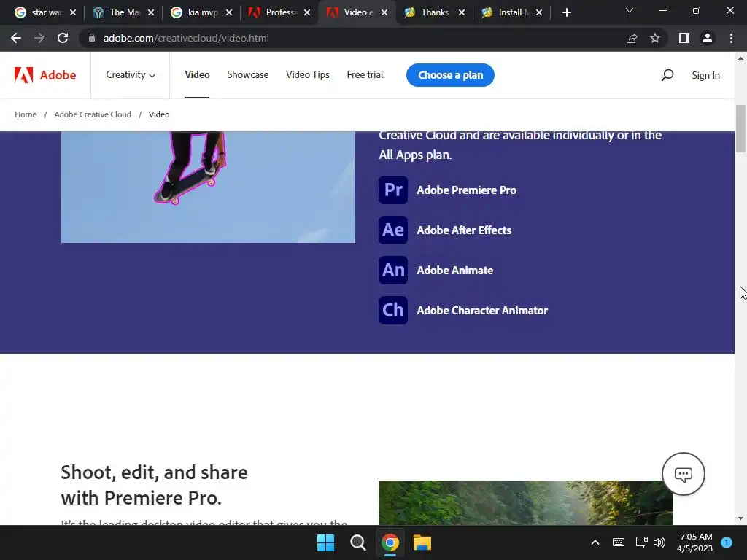
Task: Click 'Shoot, edit, and share' heading
Action: 155,485
